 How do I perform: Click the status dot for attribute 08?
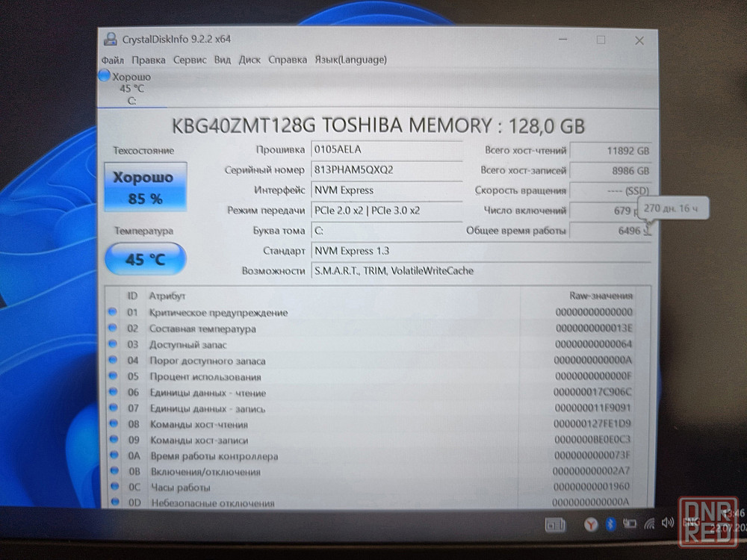click(x=114, y=423)
